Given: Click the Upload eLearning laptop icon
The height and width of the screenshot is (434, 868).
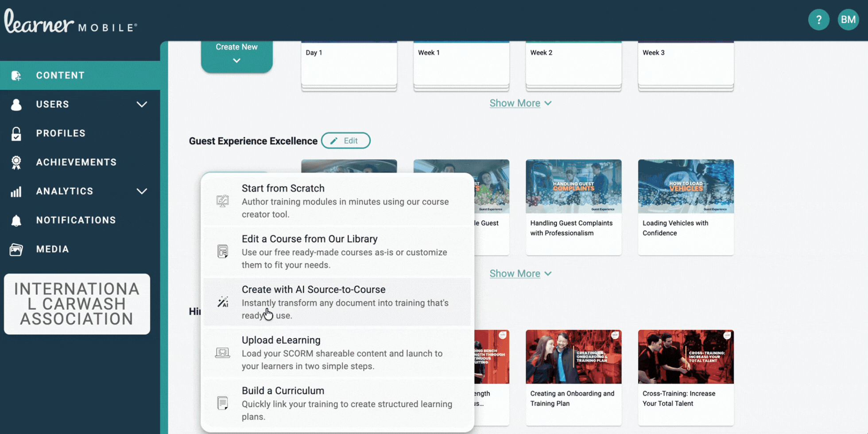Looking at the screenshot, I should coord(222,353).
